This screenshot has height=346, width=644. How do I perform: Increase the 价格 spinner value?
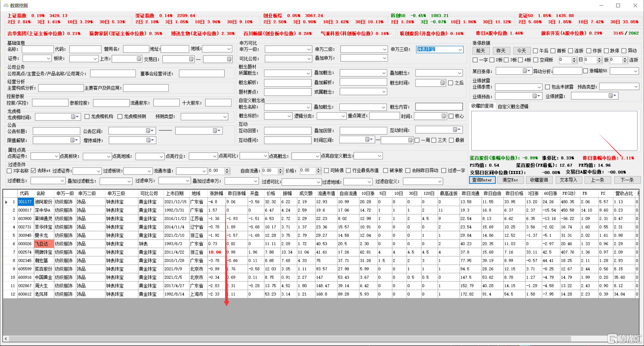318,169
